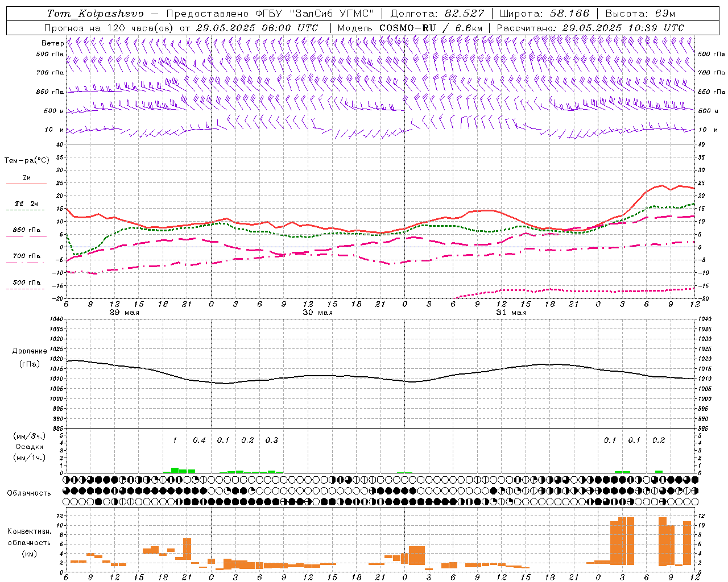Click the forecast text Прогноз на 120 часа(ов)
Viewport: 728px width, 582px height.
coord(109,28)
